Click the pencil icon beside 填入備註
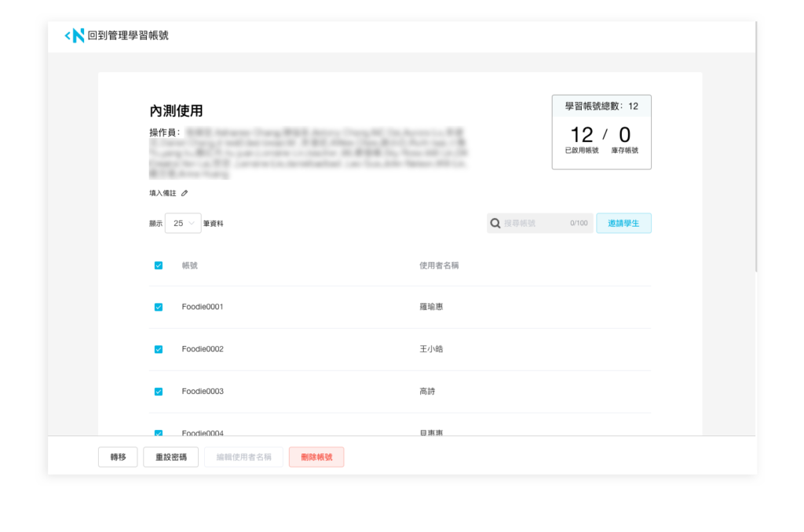 [x=185, y=193]
